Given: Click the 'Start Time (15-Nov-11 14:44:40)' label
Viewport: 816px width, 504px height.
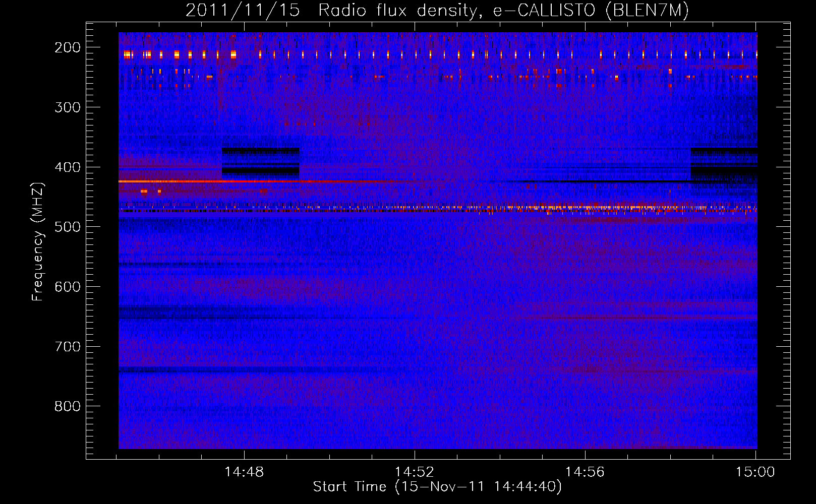Looking at the screenshot, I should (x=437, y=487).
